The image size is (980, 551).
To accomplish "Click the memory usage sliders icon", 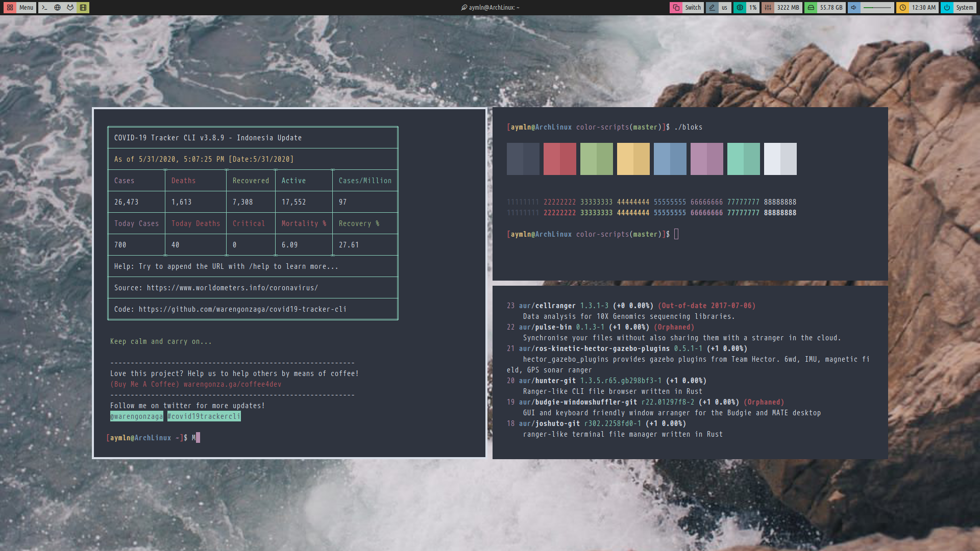I will 768,8.
